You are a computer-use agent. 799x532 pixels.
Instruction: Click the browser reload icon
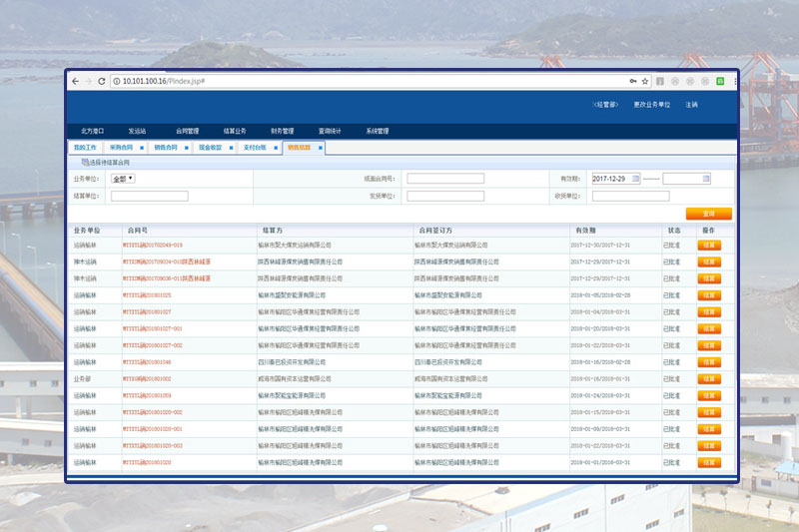pyautogui.click(x=101, y=81)
